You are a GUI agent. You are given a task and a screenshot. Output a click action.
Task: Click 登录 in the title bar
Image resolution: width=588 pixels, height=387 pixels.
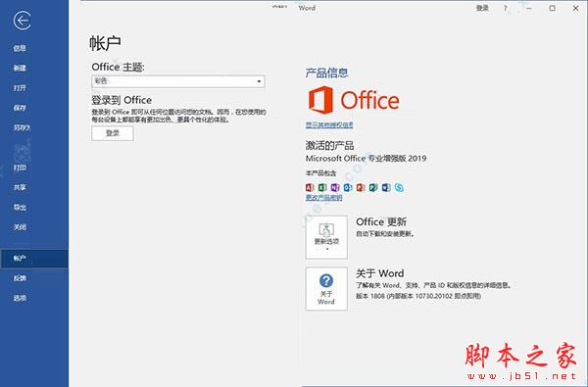coord(482,8)
